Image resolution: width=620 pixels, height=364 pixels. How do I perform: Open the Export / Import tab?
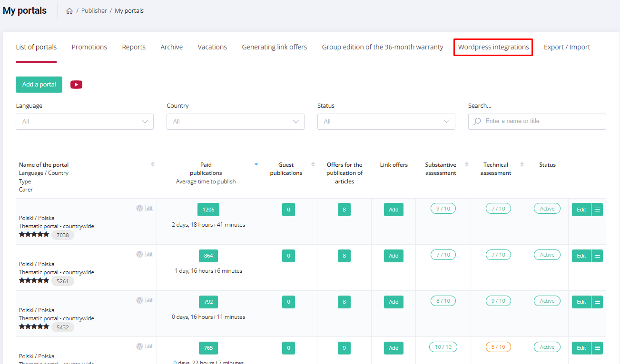coord(567,47)
